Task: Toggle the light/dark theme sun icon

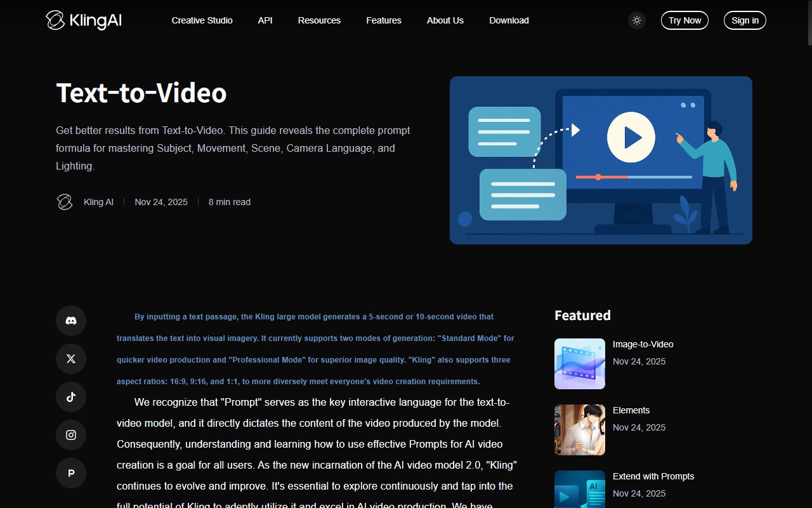Action: click(x=637, y=20)
